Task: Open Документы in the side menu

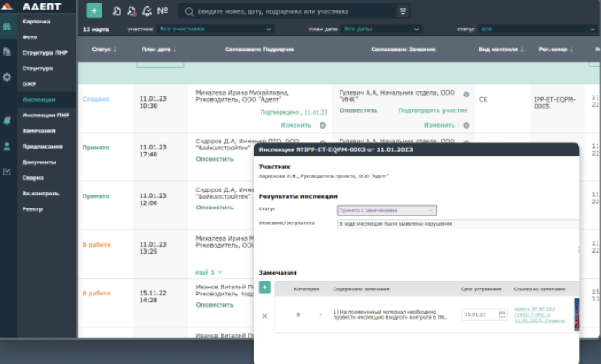Action: [39, 162]
